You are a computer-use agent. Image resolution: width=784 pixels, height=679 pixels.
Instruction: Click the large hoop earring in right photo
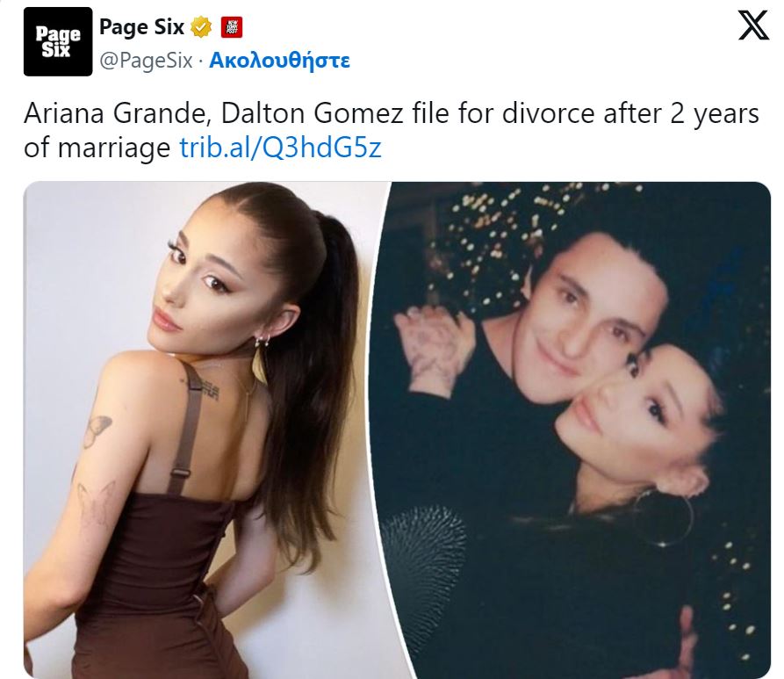pyautogui.click(x=665, y=518)
